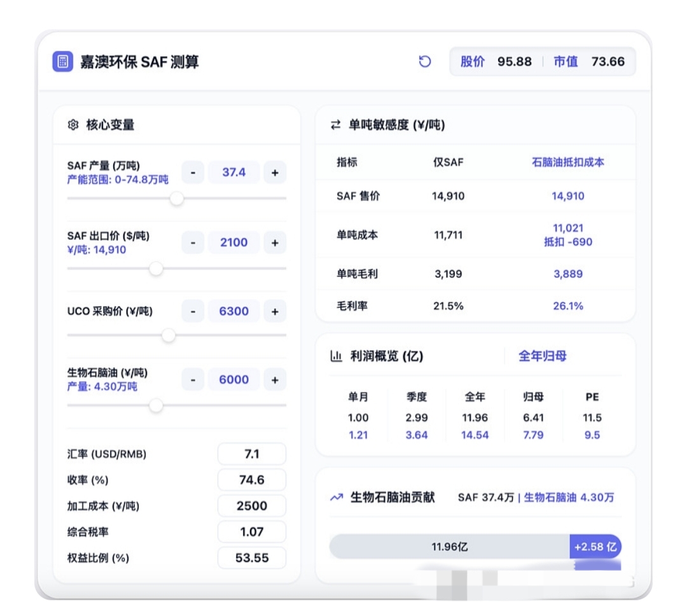
Task: Click the 毛利率 value 26.1%
Action: [568, 306]
